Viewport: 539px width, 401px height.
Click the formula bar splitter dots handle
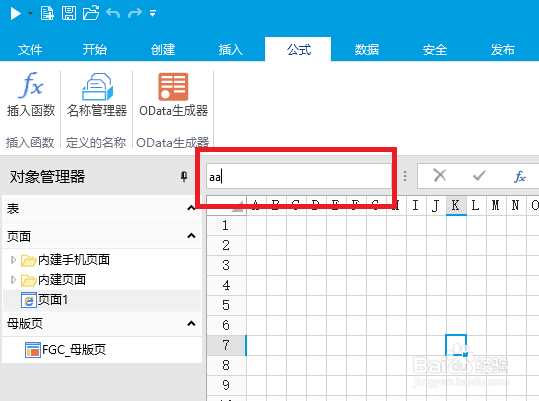coord(405,176)
